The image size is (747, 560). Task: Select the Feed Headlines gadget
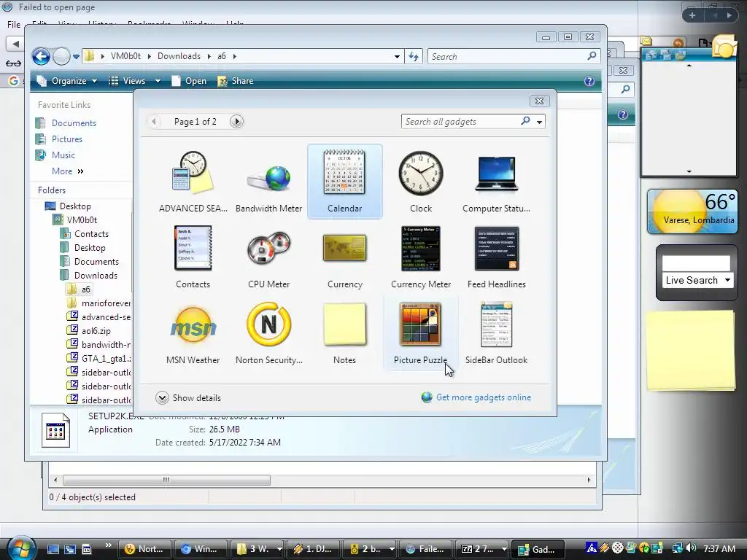(x=496, y=257)
